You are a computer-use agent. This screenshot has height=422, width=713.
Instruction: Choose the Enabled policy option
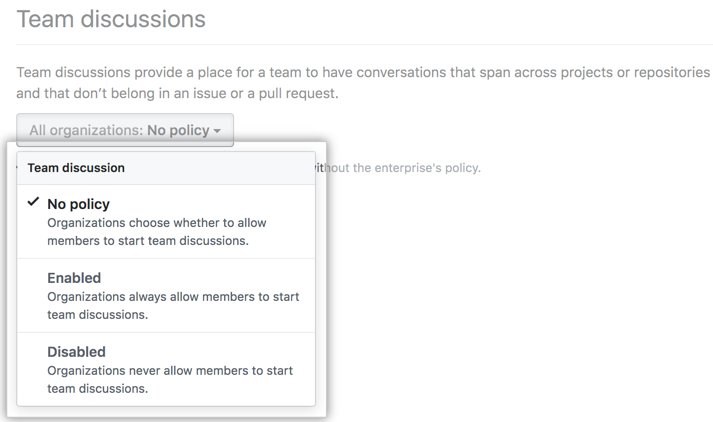tap(74, 278)
